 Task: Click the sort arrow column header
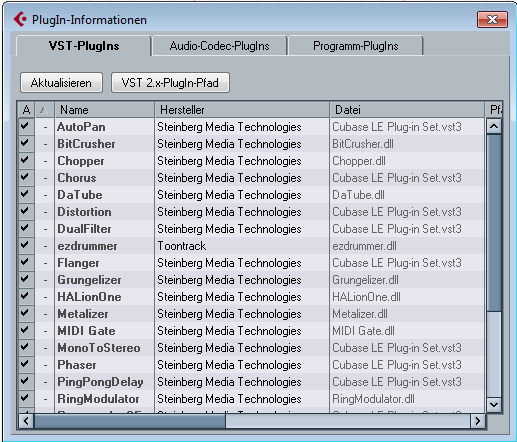(x=44, y=110)
